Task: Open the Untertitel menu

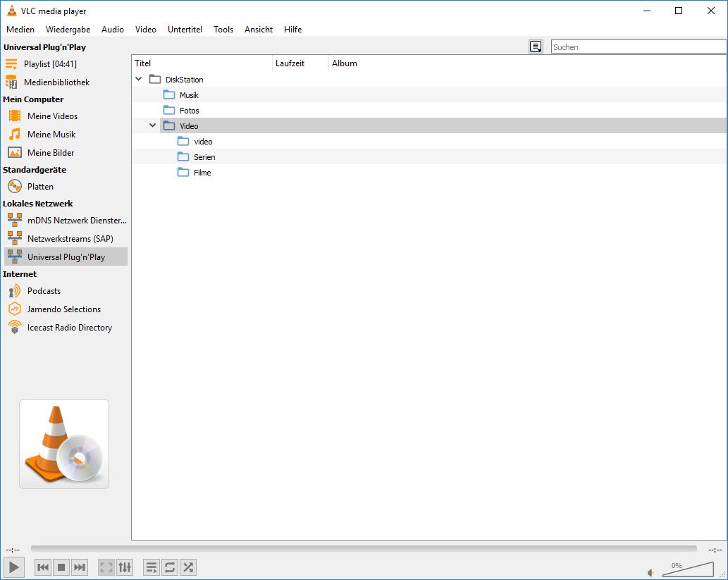Action: [185, 30]
